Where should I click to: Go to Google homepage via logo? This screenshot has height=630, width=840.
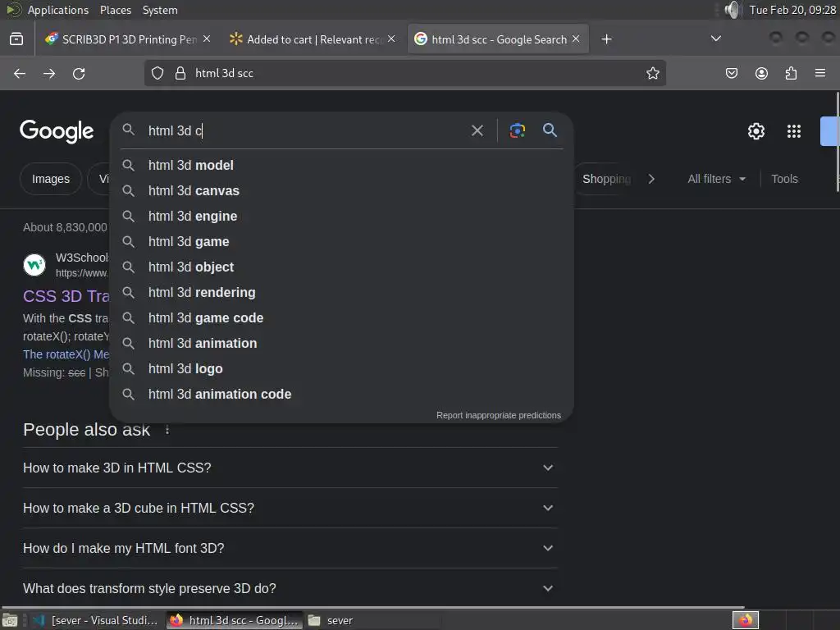coord(57,131)
